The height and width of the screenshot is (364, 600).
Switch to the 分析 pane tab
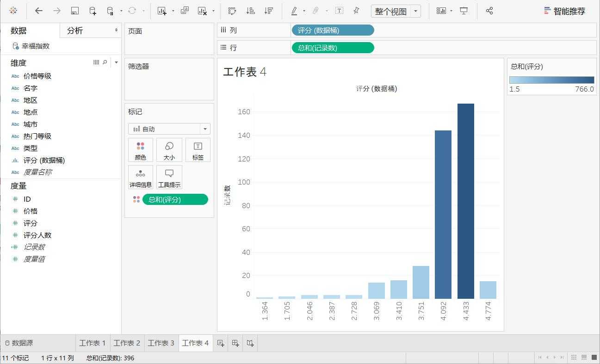tap(75, 31)
